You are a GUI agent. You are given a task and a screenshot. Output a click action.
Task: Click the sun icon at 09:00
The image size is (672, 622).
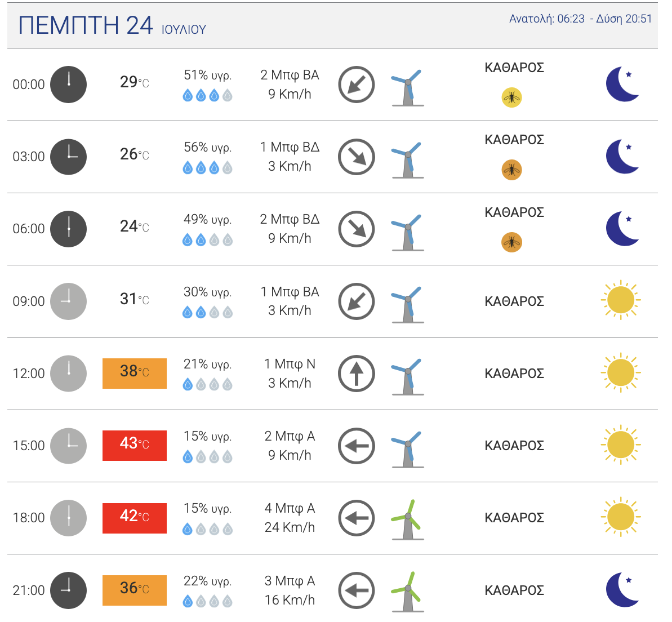click(x=621, y=300)
